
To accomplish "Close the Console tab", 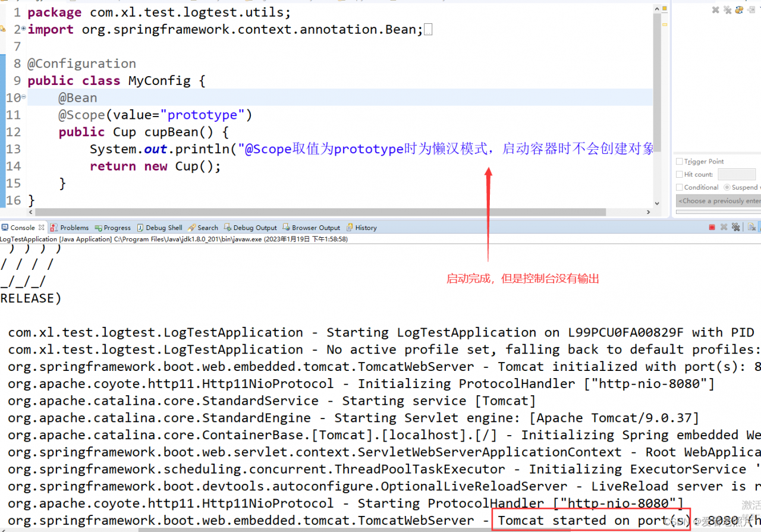I will (42, 227).
